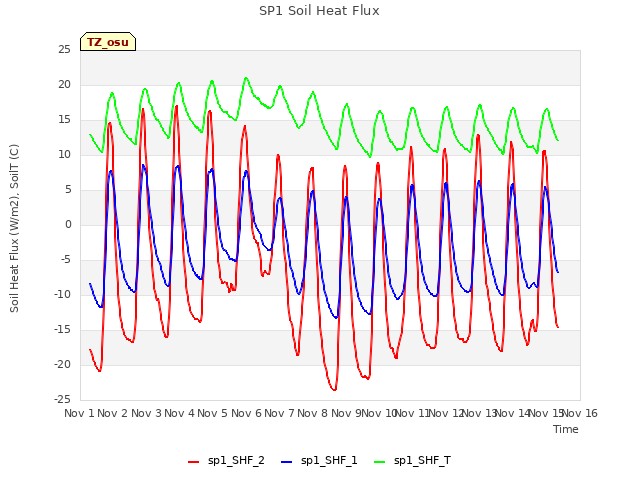Viewport: 640px width, 480px height.
Task: Click the -25 y-axis tick label
Action: (x=63, y=399)
